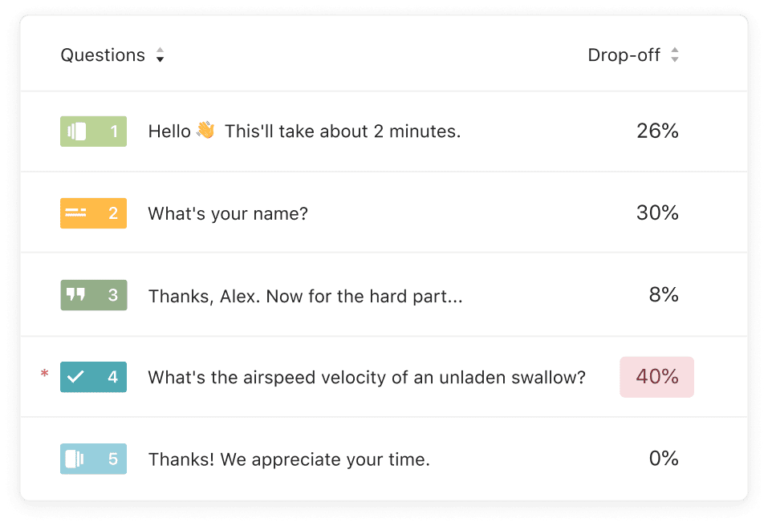
Task: Click the highlighted 40% drop-off badge
Action: (657, 377)
